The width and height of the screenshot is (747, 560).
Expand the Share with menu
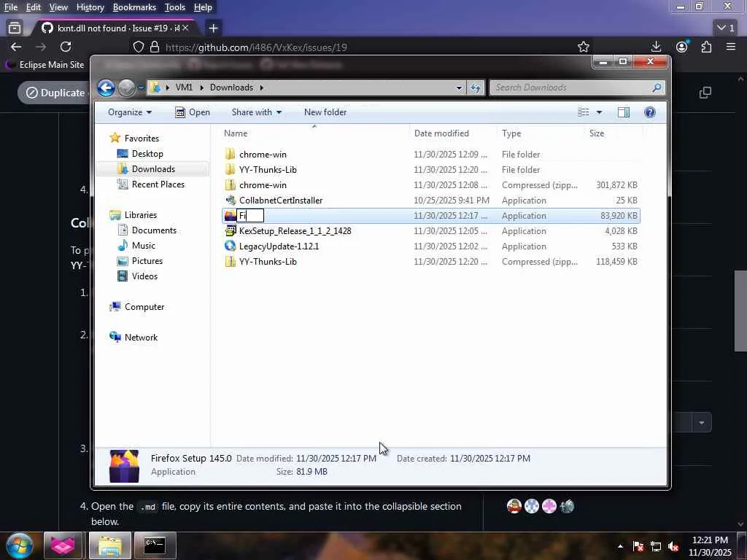tap(256, 112)
